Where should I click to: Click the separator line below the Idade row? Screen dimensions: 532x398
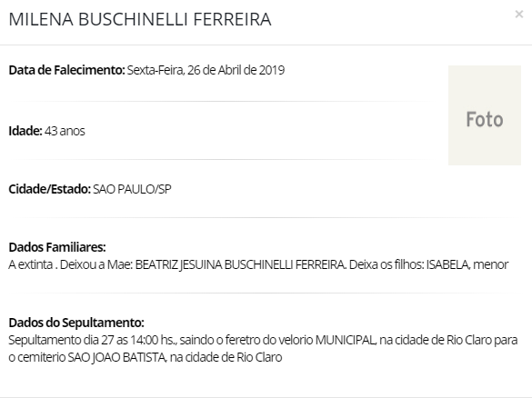pos(224,159)
